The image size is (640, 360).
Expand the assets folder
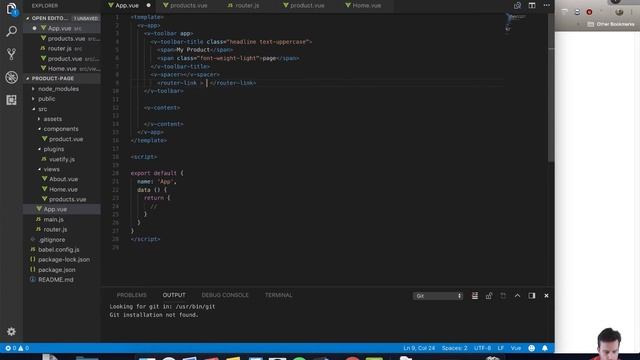point(53,119)
